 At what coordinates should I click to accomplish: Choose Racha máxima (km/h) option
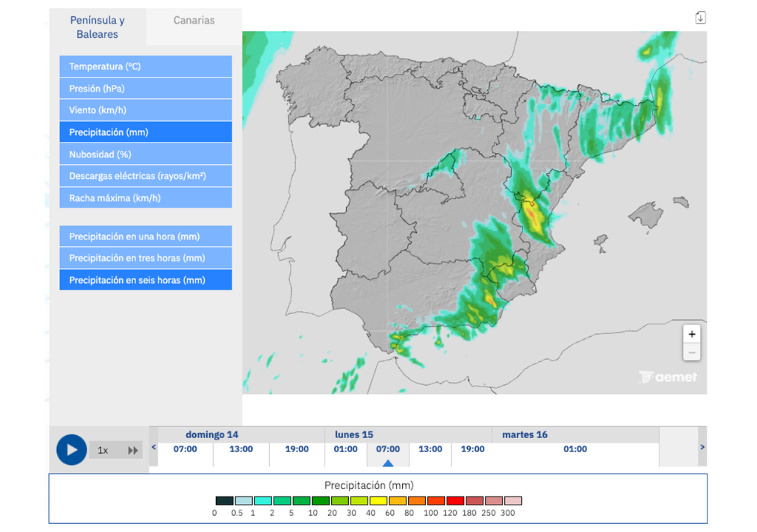tap(146, 198)
